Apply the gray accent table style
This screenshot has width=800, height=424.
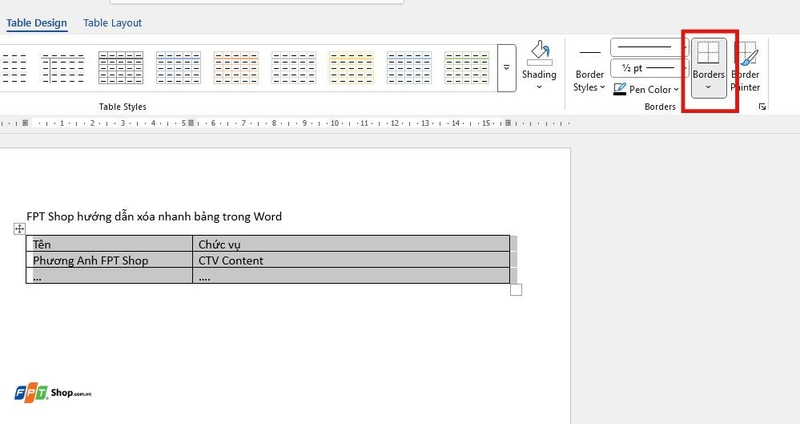(x=293, y=67)
